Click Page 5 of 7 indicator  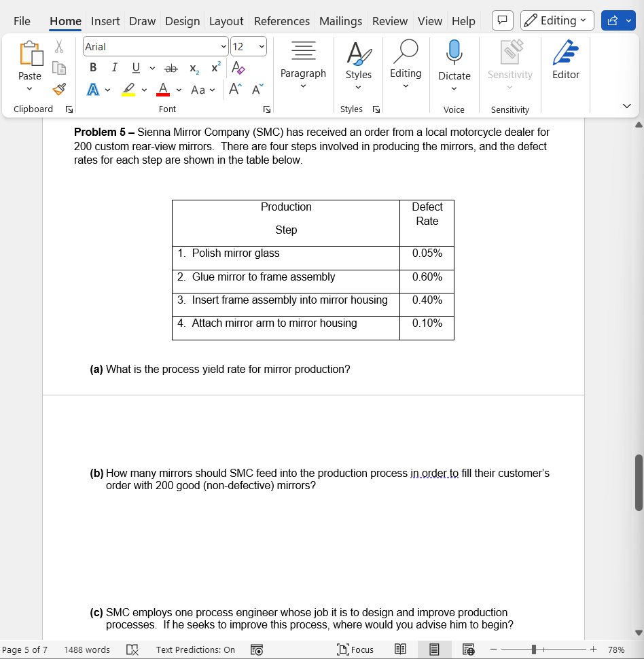(25, 649)
